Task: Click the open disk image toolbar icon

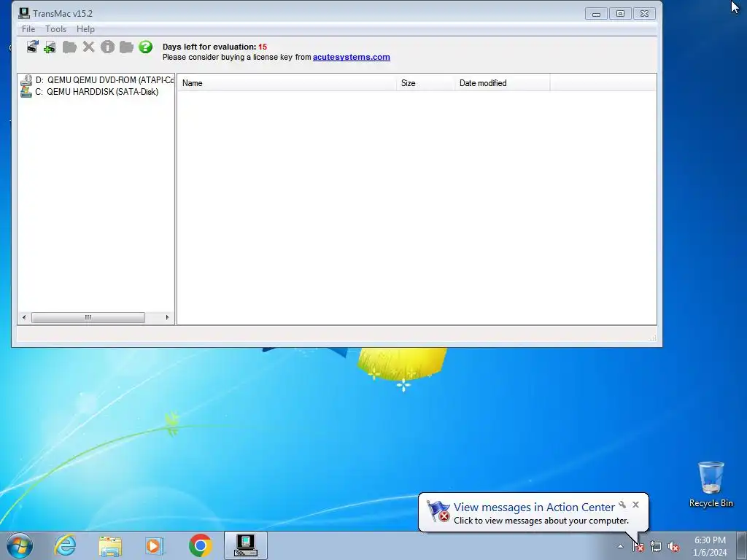Action: pyautogui.click(x=32, y=47)
